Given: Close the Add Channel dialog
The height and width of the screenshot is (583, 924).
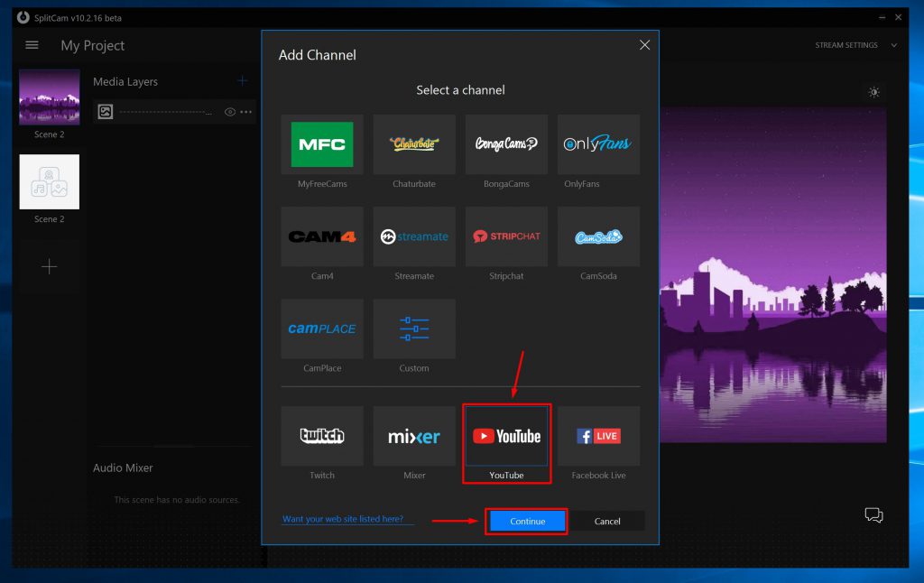Looking at the screenshot, I should pos(644,45).
